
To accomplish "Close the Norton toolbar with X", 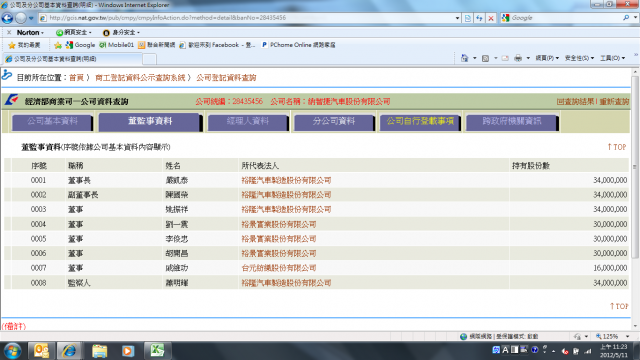I will coord(9,32).
